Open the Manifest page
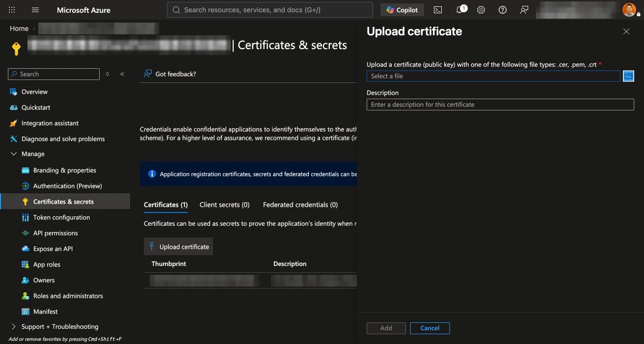644x344 pixels. click(46, 312)
